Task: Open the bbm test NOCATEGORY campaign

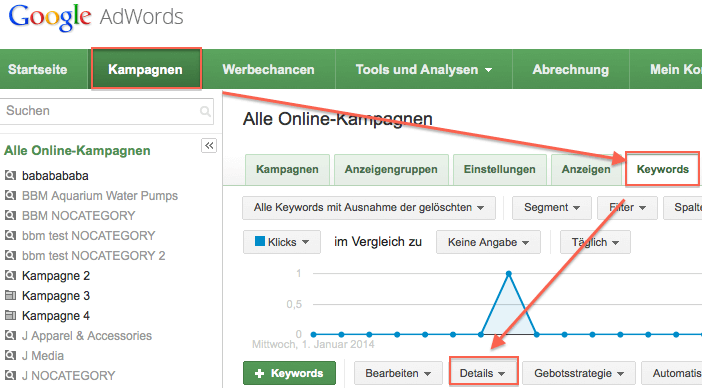Action: (x=89, y=236)
